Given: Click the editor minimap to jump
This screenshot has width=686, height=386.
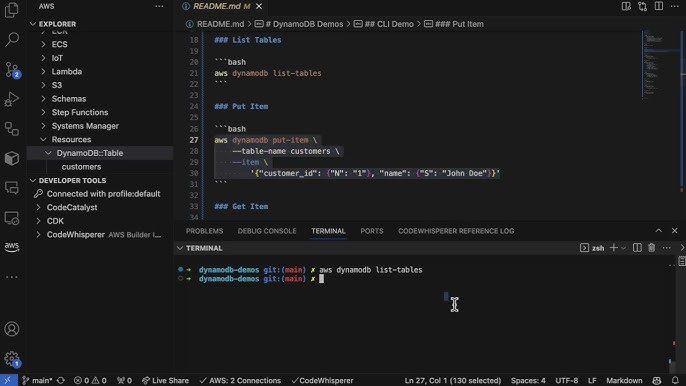Looking at the screenshot, I should pyautogui.click(x=660, y=66).
